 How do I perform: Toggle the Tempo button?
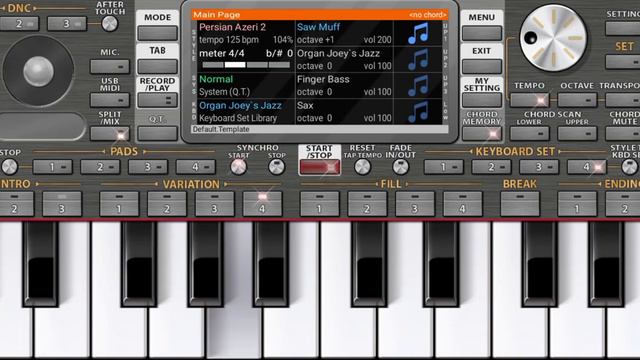529,100
